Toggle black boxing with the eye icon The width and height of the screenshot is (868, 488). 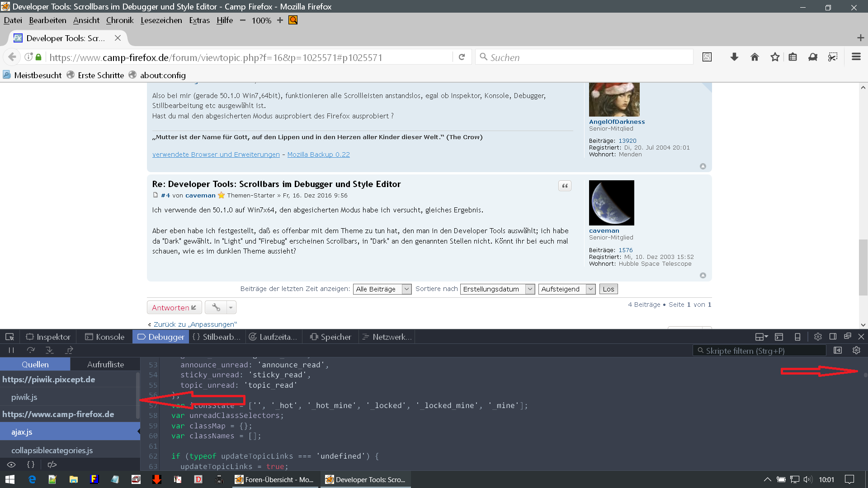(x=11, y=465)
